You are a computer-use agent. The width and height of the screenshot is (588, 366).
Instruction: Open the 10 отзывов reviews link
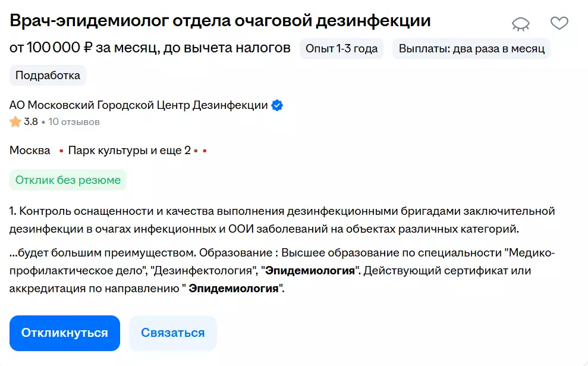point(74,122)
